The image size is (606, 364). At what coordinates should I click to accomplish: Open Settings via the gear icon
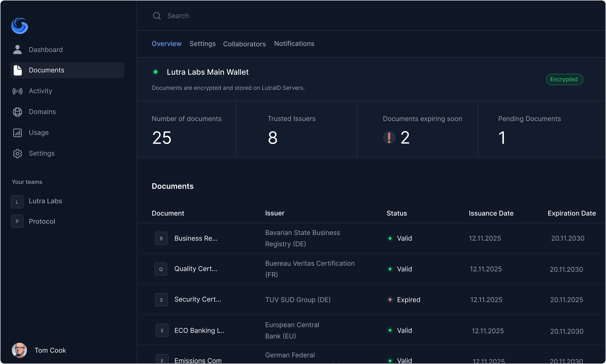point(17,154)
